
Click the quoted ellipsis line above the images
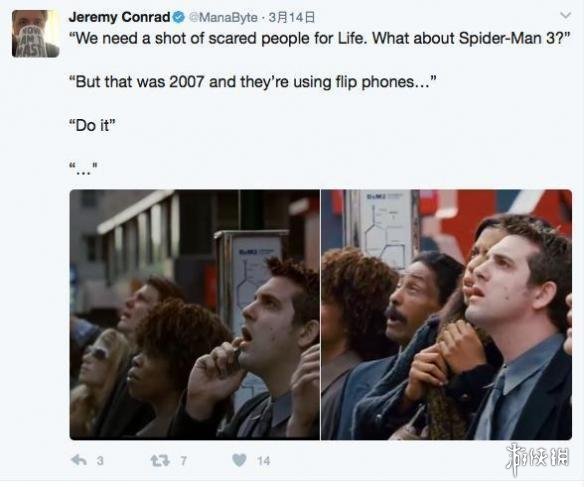[x=83, y=169]
